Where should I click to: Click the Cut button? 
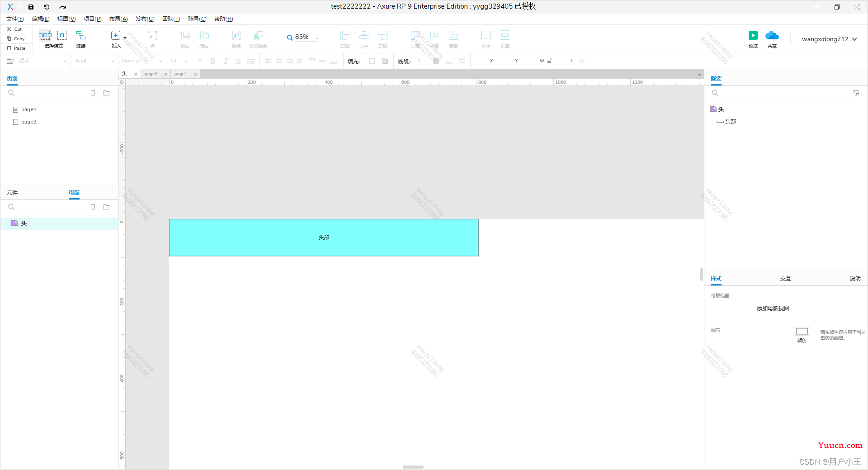pyautogui.click(x=14, y=29)
